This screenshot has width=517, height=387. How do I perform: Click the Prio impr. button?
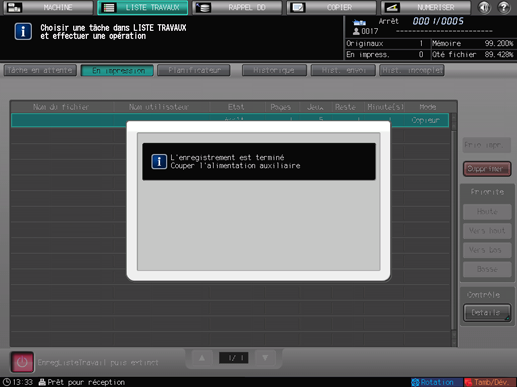pyautogui.click(x=487, y=145)
